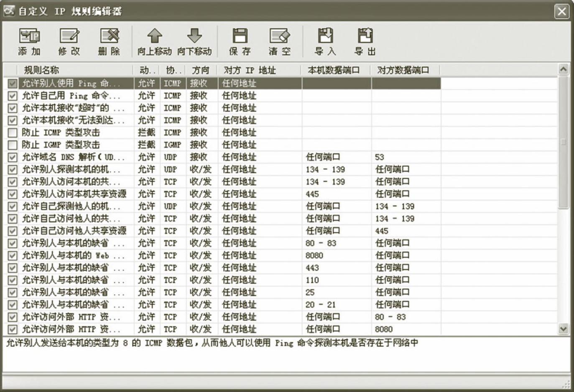Select the rule 防止 ICMP 类型攻击
The width and height of the screenshot is (574, 392).
click(61, 132)
